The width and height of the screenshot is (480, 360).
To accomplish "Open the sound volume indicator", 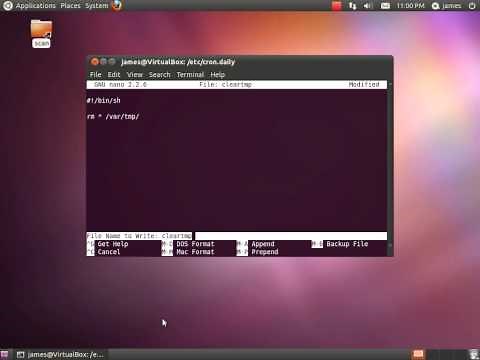I will (x=368, y=6).
